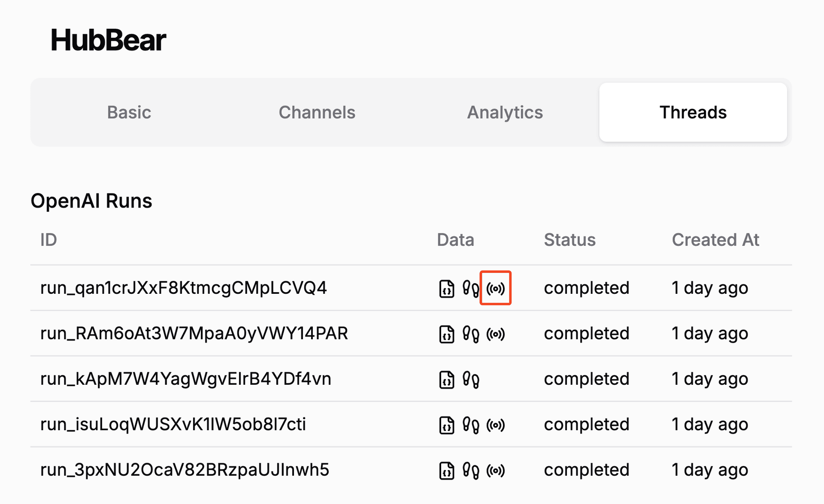824x504 pixels.
Task: Open JSON file icon for run_kApM7W4YagWgvEIrB4YDf4vn
Action: coord(446,379)
